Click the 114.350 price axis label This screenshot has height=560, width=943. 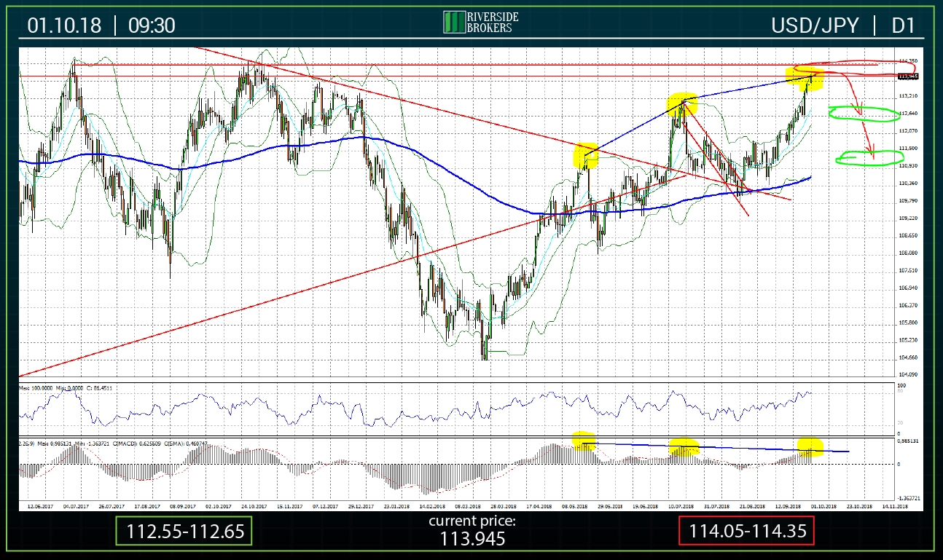[908, 61]
